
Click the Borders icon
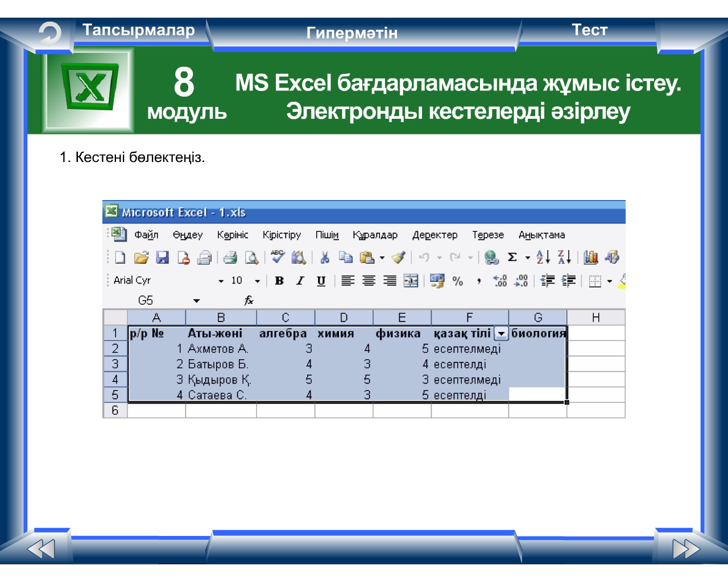coord(595,281)
